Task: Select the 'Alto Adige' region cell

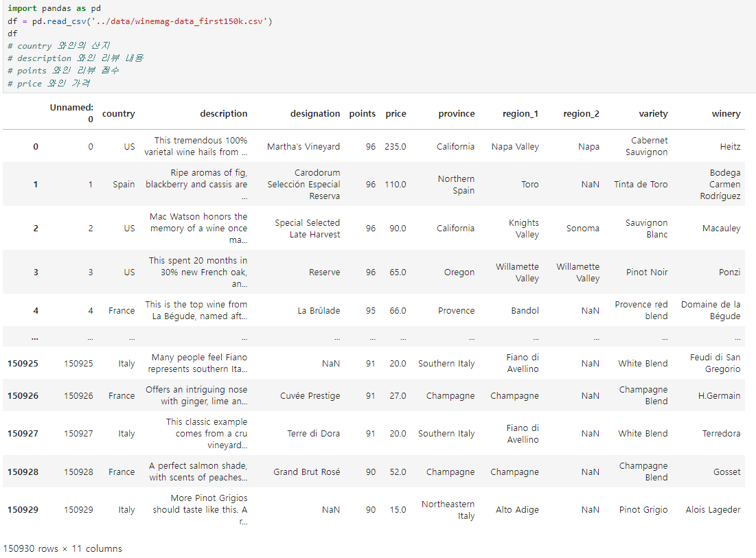Action: (517, 510)
